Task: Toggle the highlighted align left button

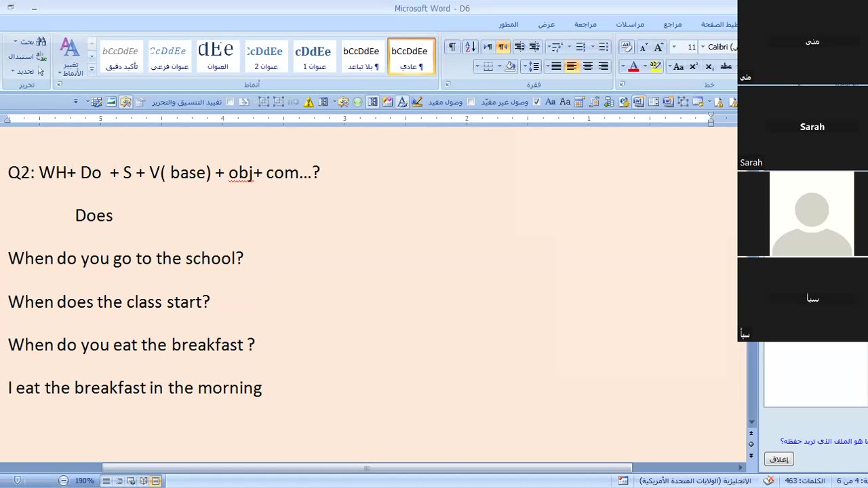Action: (572, 66)
